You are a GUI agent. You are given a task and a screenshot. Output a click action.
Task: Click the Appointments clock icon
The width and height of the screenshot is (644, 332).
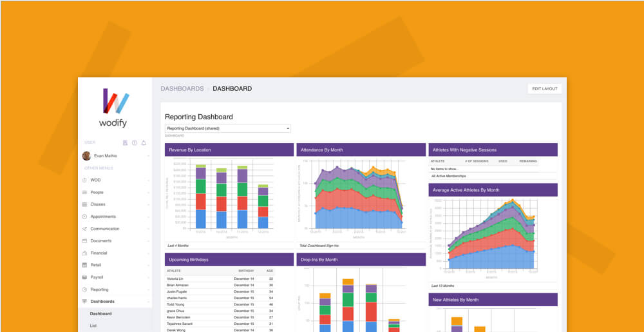84,217
